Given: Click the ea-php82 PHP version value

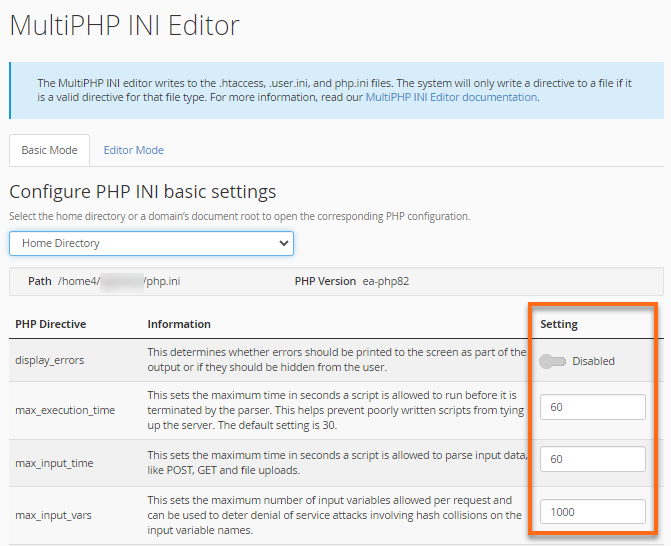Looking at the screenshot, I should click(386, 281).
